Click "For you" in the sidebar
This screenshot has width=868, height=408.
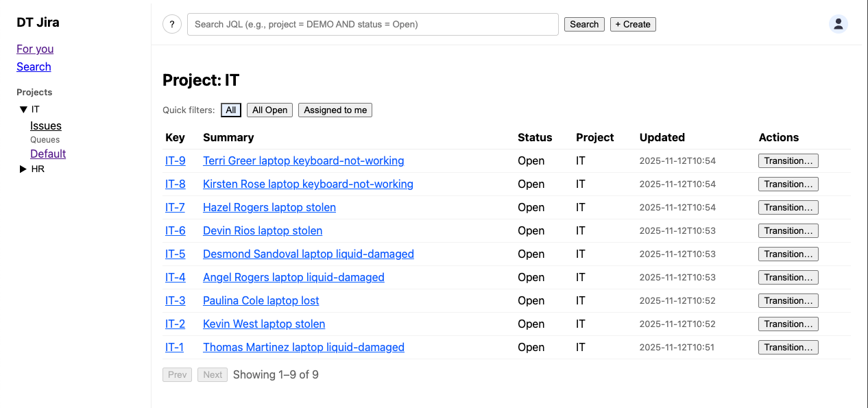coord(34,49)
